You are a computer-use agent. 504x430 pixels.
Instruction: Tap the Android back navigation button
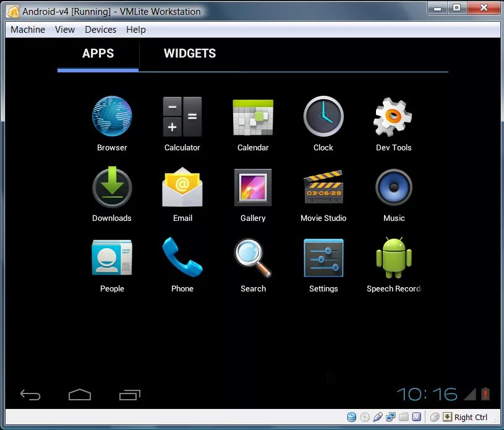30,395
